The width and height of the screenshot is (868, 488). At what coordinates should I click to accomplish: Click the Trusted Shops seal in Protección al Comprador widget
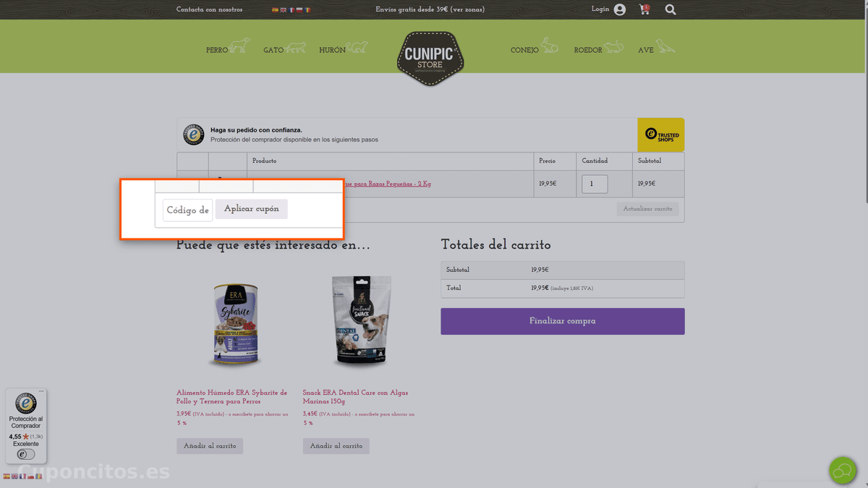coord(26,404)
